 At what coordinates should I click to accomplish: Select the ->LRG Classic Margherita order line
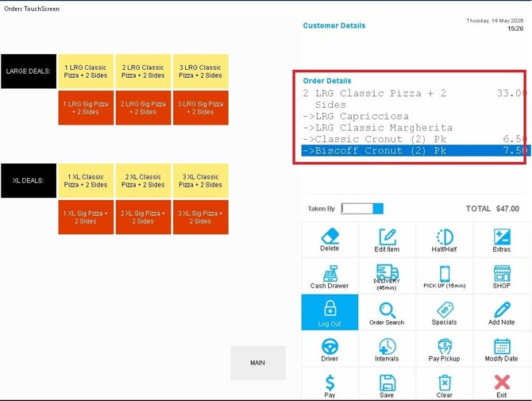tap(415, 128)
